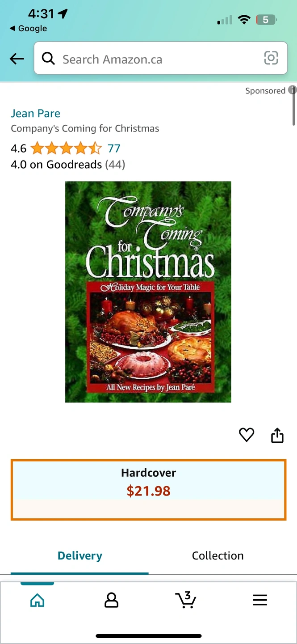Go to Amazon home tab
Viewport: 297px width, 644px height.
(x=38, y=600)
